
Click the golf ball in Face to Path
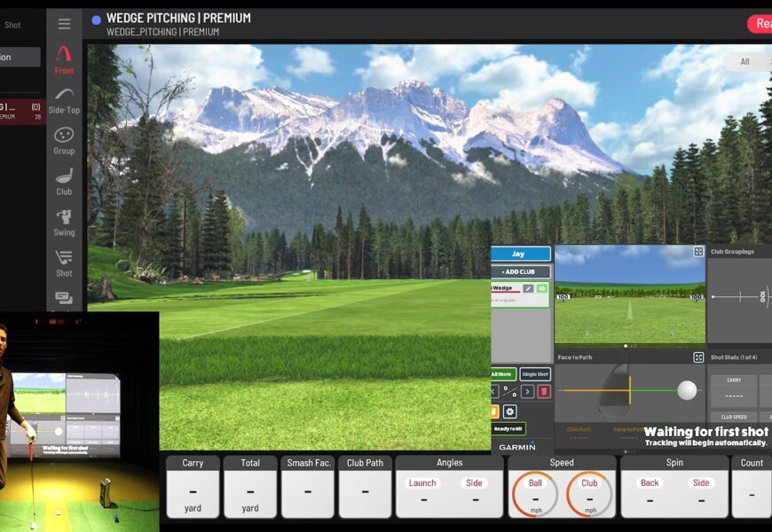coord(687,390)
